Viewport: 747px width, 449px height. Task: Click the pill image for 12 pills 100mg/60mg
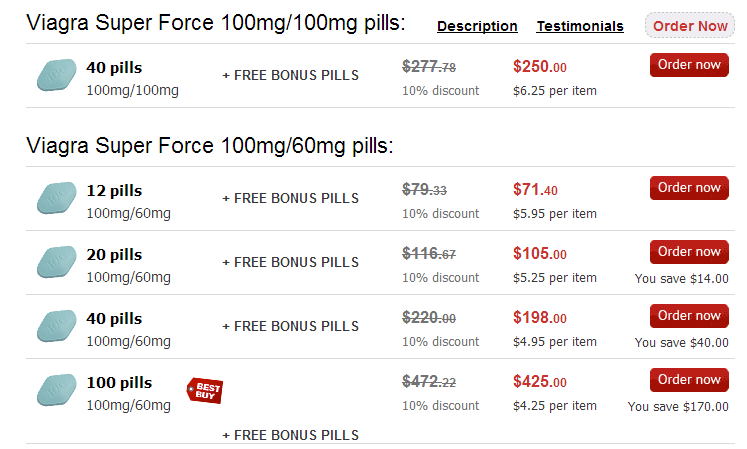tap(57, 198)
